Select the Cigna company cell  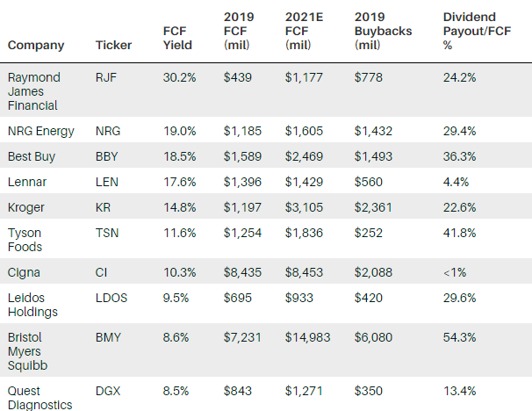[24, 272]
